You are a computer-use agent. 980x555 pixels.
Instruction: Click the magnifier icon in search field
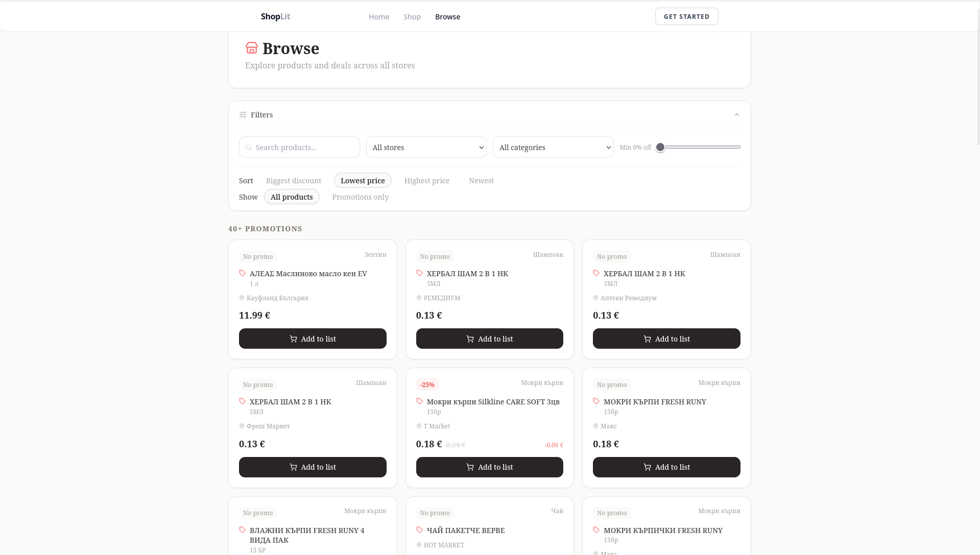click(249, 148)
